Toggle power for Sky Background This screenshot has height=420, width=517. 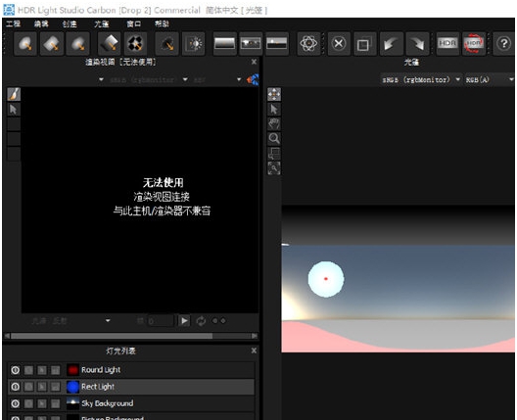point(15,403)
